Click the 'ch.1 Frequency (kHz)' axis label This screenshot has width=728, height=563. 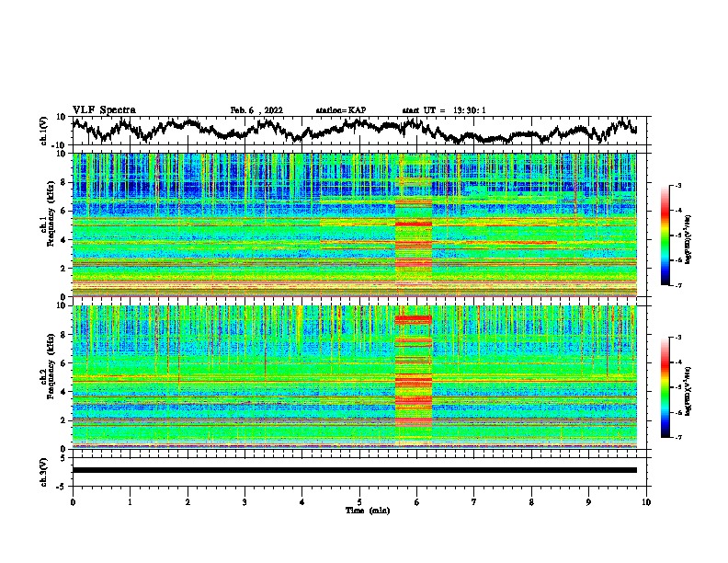50,214
